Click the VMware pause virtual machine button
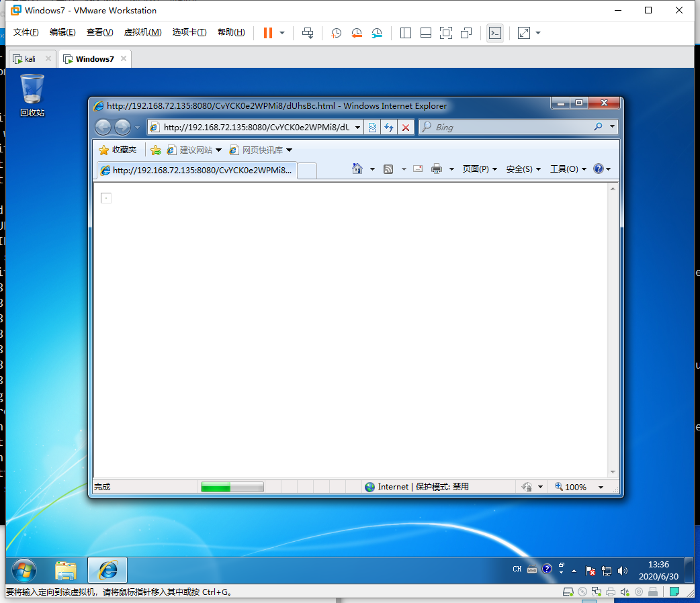This screenshot has height=603, width=700. [268, 33]
